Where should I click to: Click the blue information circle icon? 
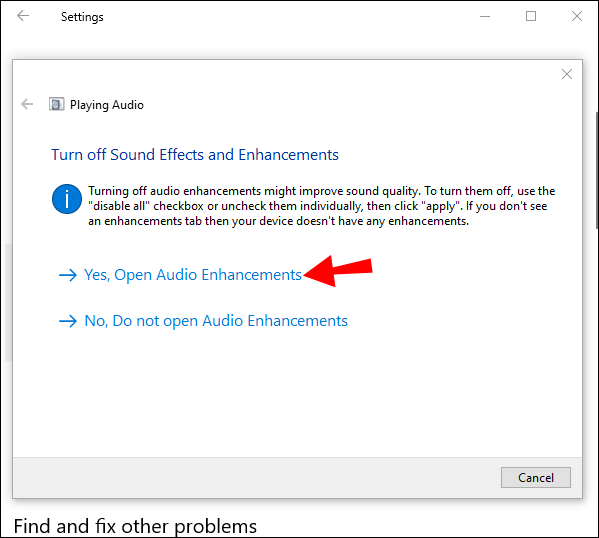pyautogui.click(x=67, y=199)
